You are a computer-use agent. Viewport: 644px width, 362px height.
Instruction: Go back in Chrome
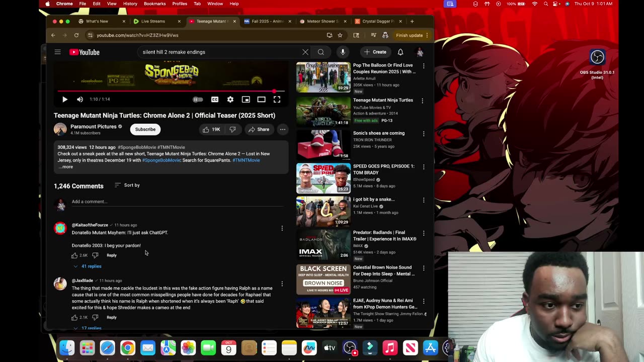click(x=53, y=35)
